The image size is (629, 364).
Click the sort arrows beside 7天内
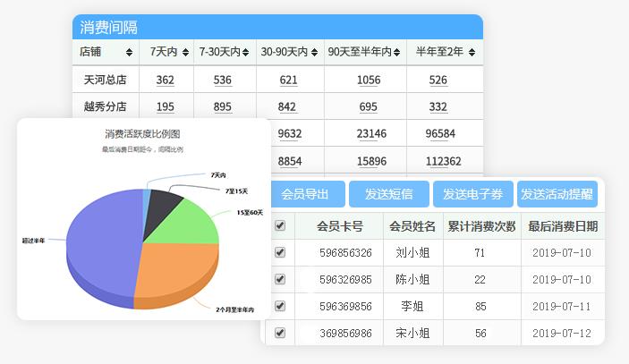[x=185, y=53]
